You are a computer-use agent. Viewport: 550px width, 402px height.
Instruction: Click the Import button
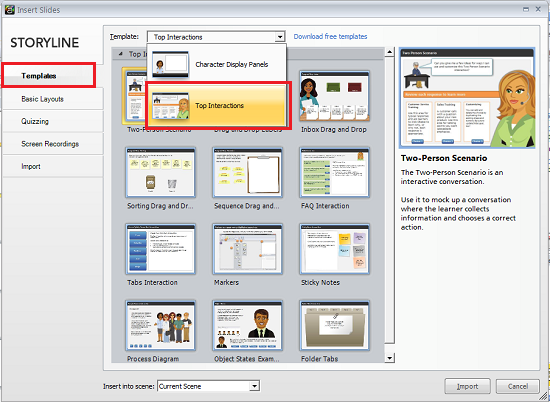coord(467,386)
